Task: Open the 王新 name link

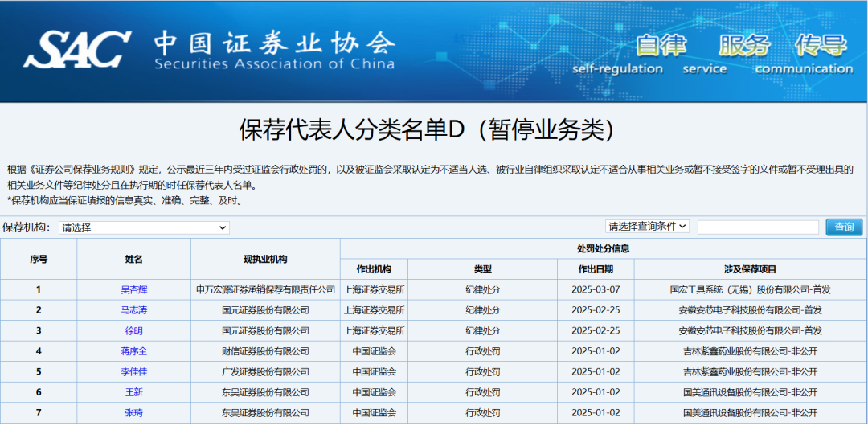Action: tap(134, 392)
